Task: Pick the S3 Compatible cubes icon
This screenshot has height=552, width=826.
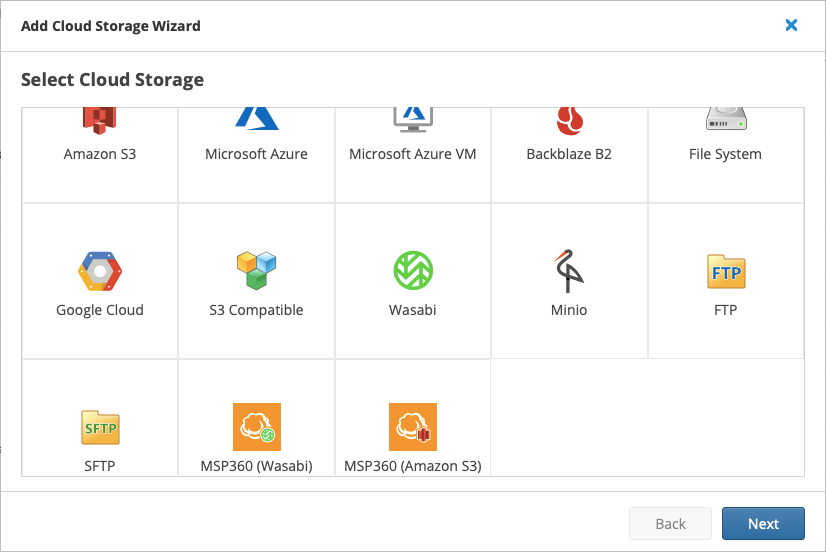Action: pos(256,271)
